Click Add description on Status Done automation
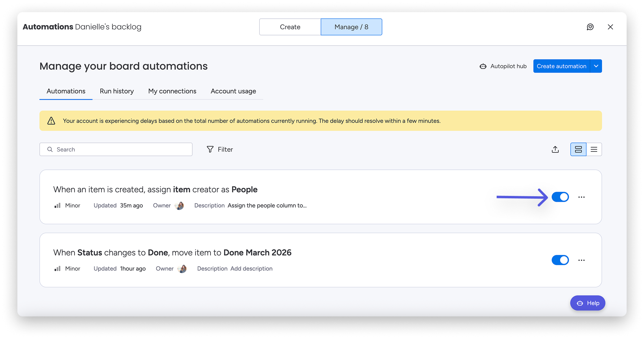Screen dimensions: 644x339 (251, 268)
